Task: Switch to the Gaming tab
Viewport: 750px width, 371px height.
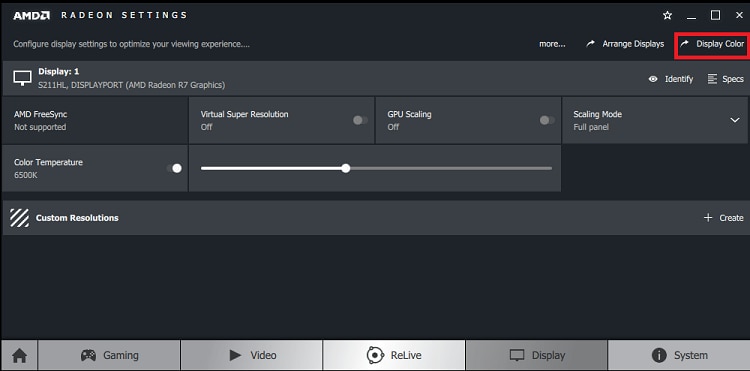Action: (109, 355)
